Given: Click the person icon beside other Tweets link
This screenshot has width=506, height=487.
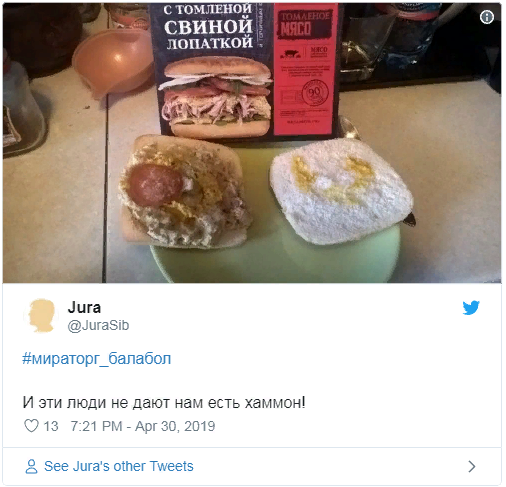Looking at the screenshot, I should (31, 466).
